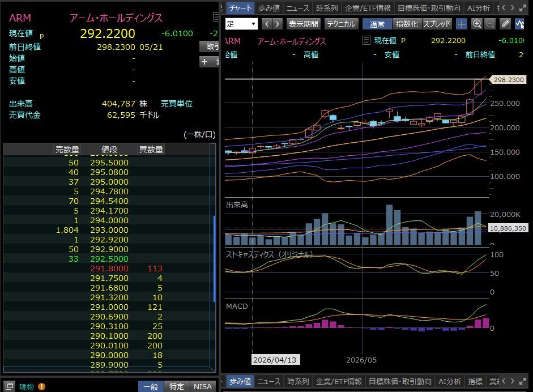Click the 値段 column header

coord(109,149)
